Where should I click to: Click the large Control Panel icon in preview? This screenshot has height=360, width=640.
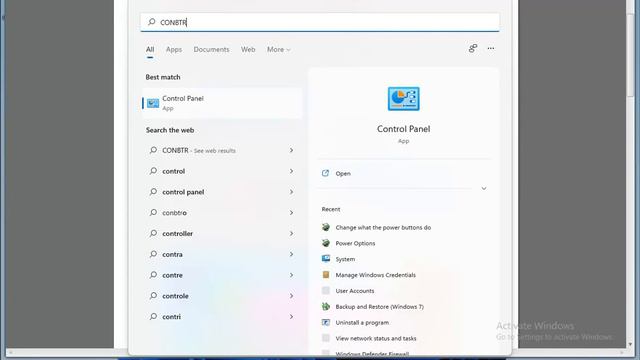coord(403,98)
